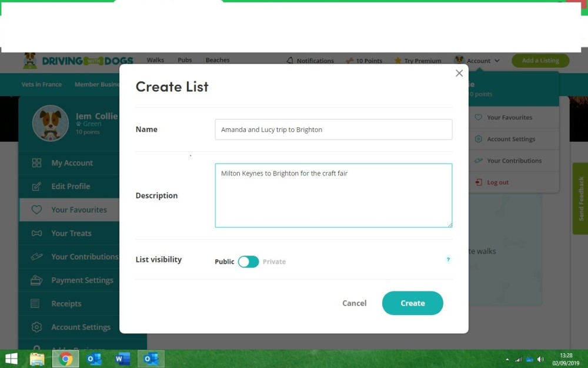Click the Jem Collie profile avatar
The width and height of the screenshot is (588, 368).
(51, 124)
